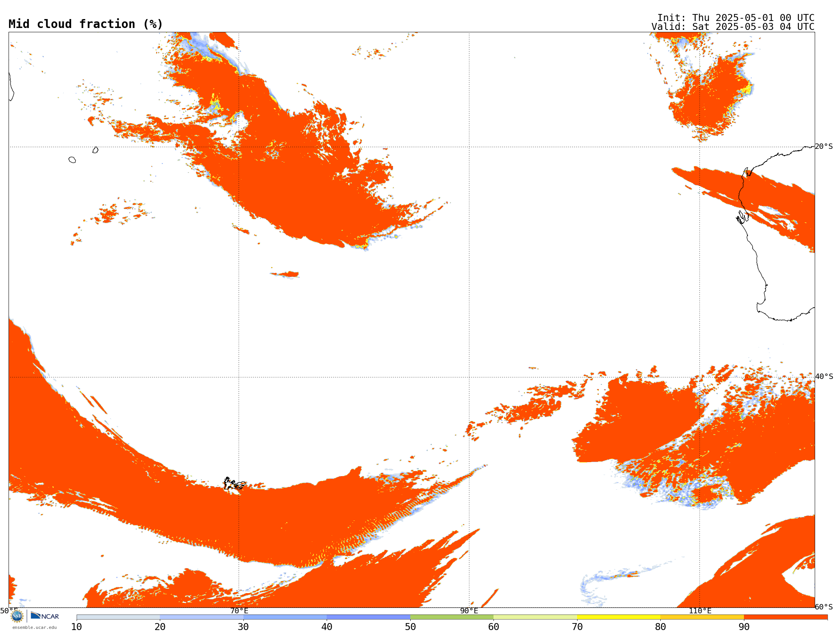Click the blue 30–40 colorbar segment
This screenshot has height=632, width=840.
[285, 617]
